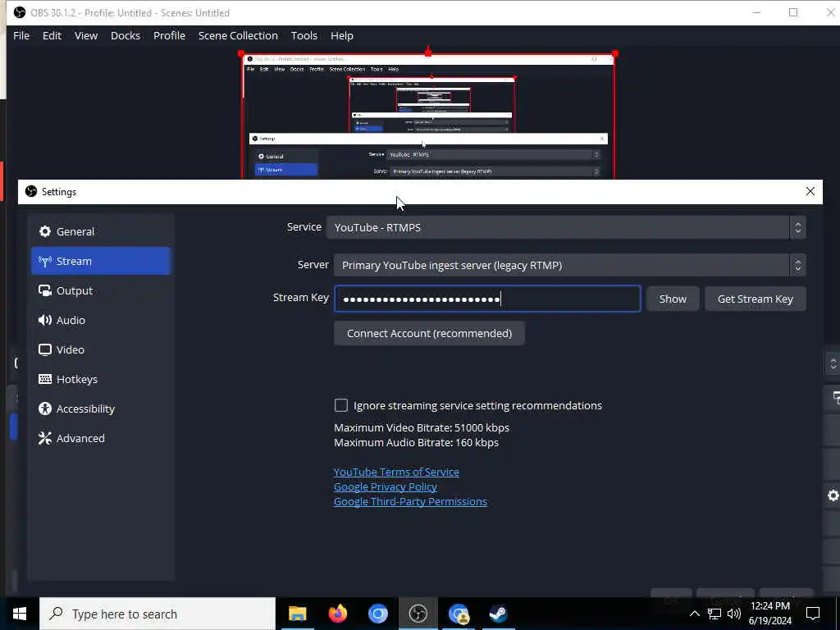Close the Settings dialog
The height and width of the screenshot is (630, 840).
(x=810, y=191)
